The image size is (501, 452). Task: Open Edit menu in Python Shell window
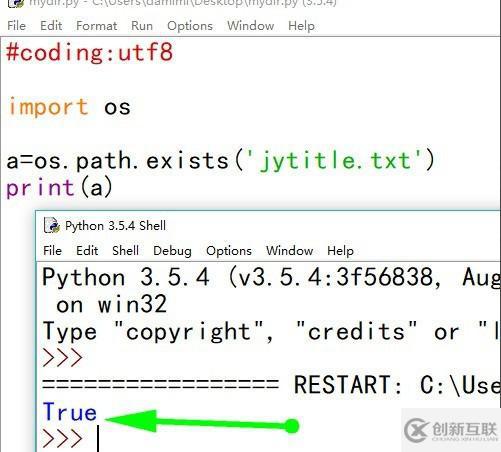(x=87, y=251)
